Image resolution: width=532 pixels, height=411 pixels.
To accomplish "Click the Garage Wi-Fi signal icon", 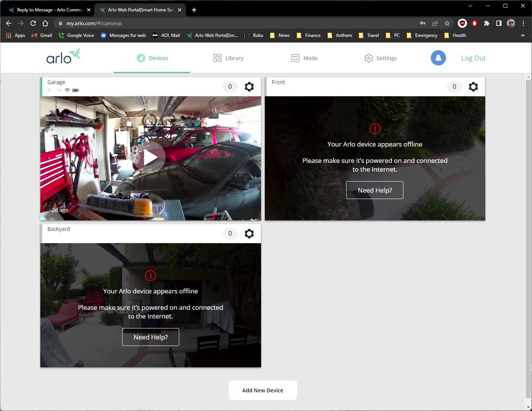I will point(67,90).
